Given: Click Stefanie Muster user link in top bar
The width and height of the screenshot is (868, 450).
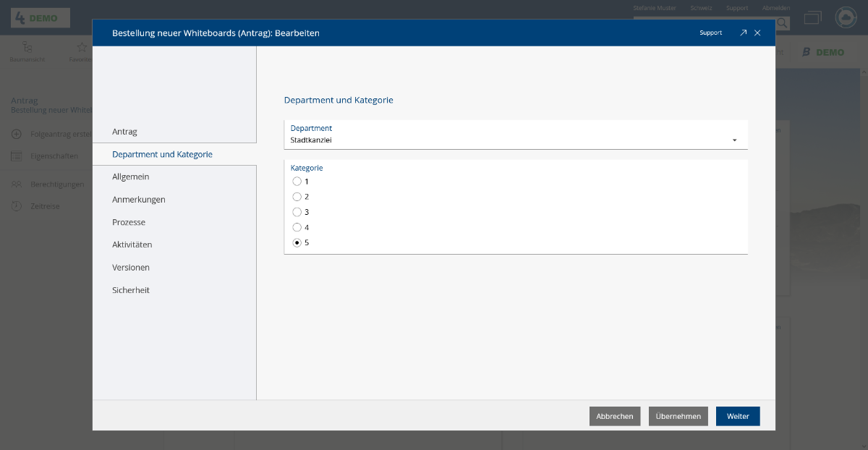Looking at the screenshot, I should (x=655, y=8).
